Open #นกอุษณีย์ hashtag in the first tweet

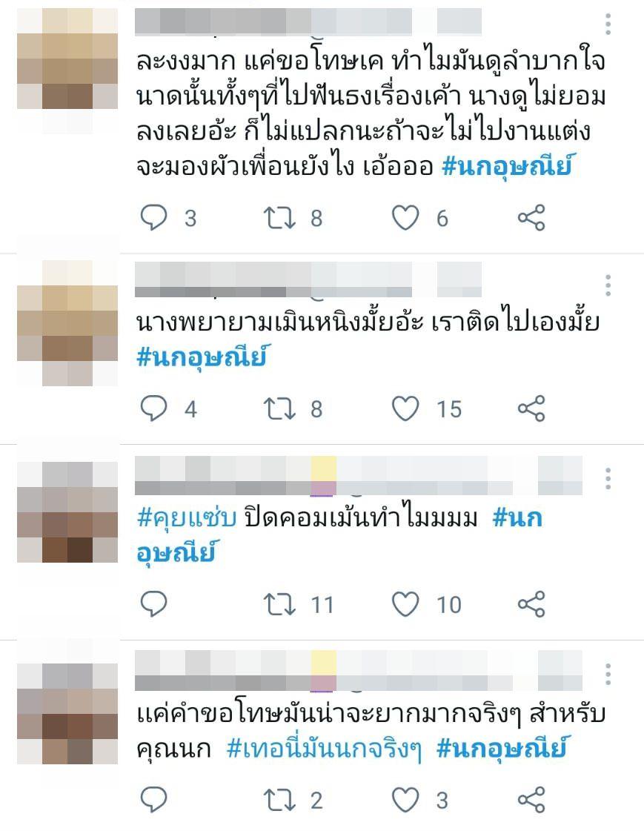click(507, 167)
